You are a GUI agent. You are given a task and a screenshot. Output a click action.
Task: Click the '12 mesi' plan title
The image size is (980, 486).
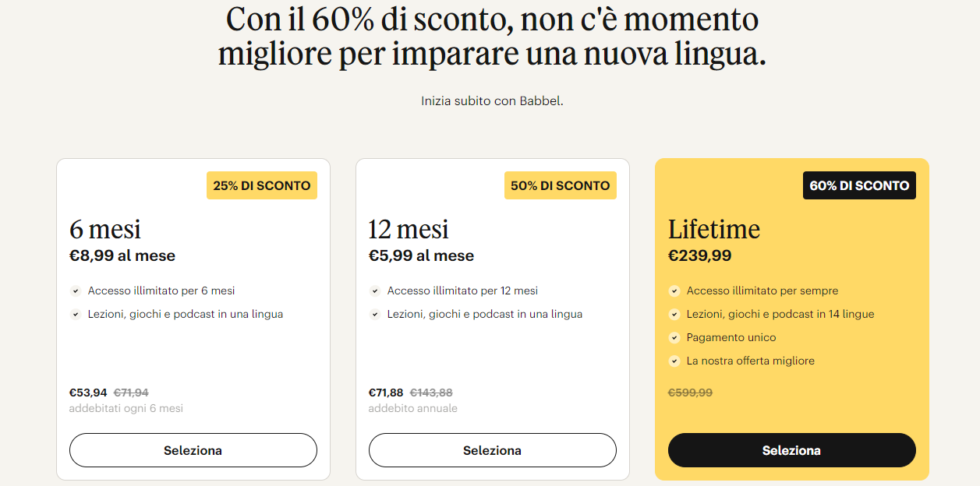409,229
